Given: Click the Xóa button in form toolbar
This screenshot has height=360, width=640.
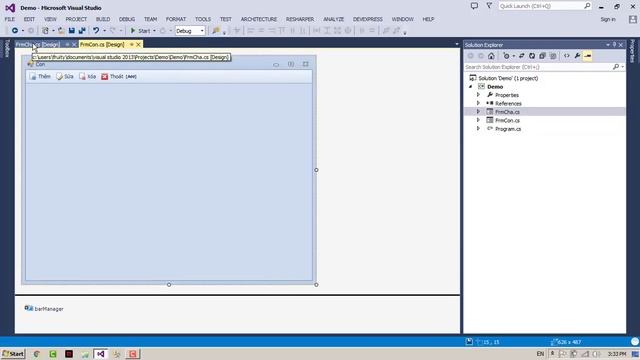Looking at the screenshot, I should 88,76.
